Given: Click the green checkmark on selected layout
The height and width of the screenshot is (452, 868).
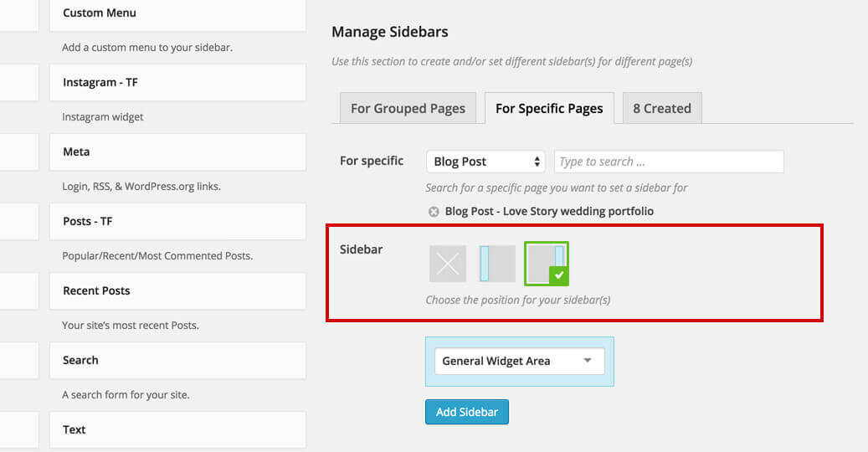Looking at the screenshot, I should click(x=559, y=275).
